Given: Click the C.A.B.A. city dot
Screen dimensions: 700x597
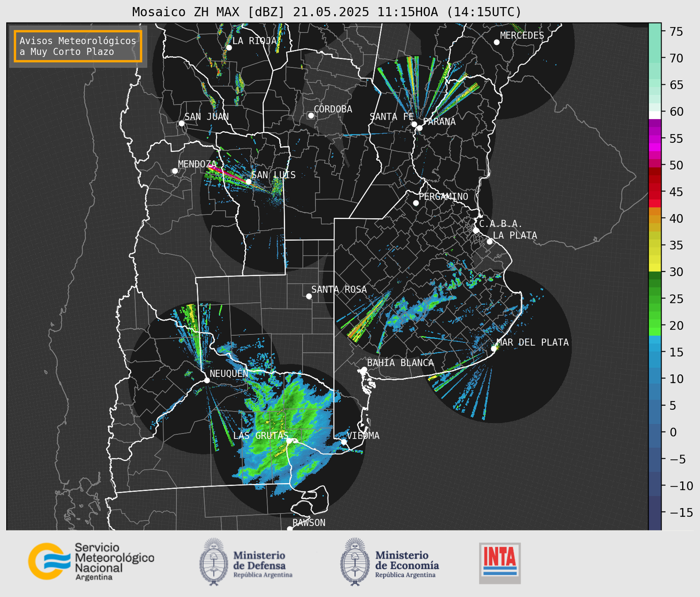Looking at the screenshot, I should (476, 230).
